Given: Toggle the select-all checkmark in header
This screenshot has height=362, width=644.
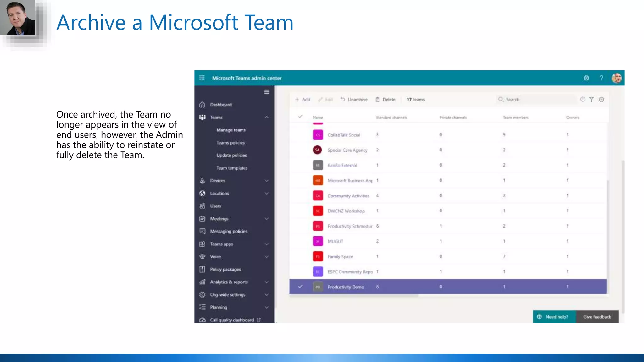Looking at the screenshot, I should tap(300, 117).
